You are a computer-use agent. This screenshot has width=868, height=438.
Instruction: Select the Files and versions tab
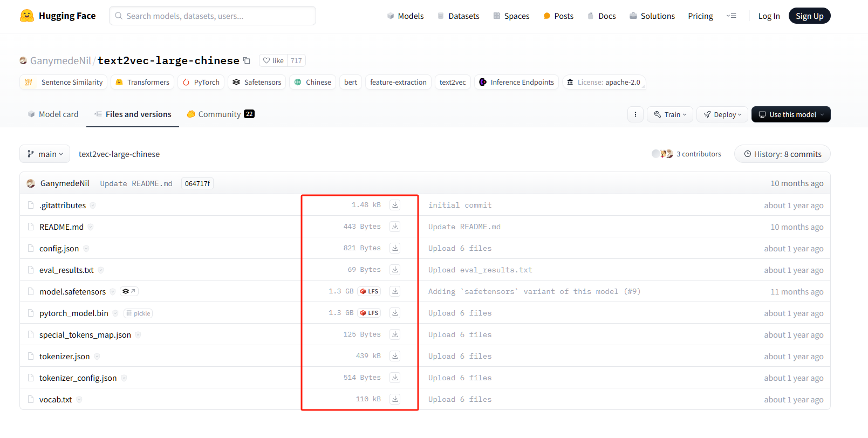(133, 114)
